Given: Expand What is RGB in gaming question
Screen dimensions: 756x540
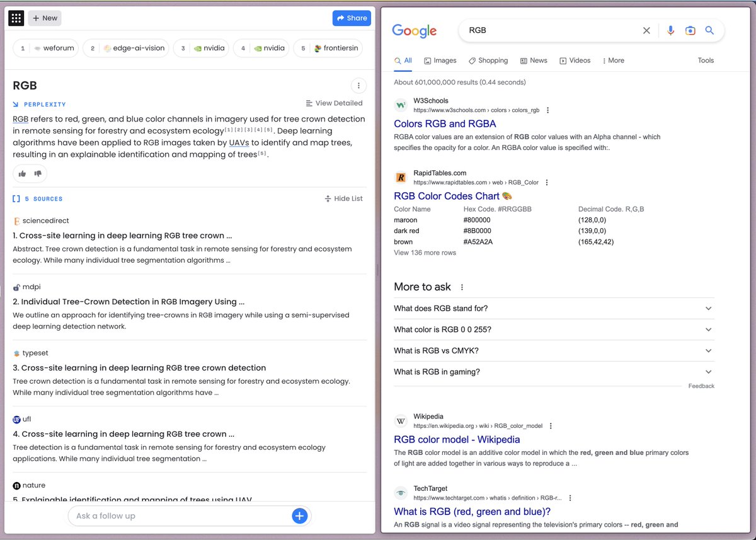Looking at the screenshot, I should coord(554,372).
